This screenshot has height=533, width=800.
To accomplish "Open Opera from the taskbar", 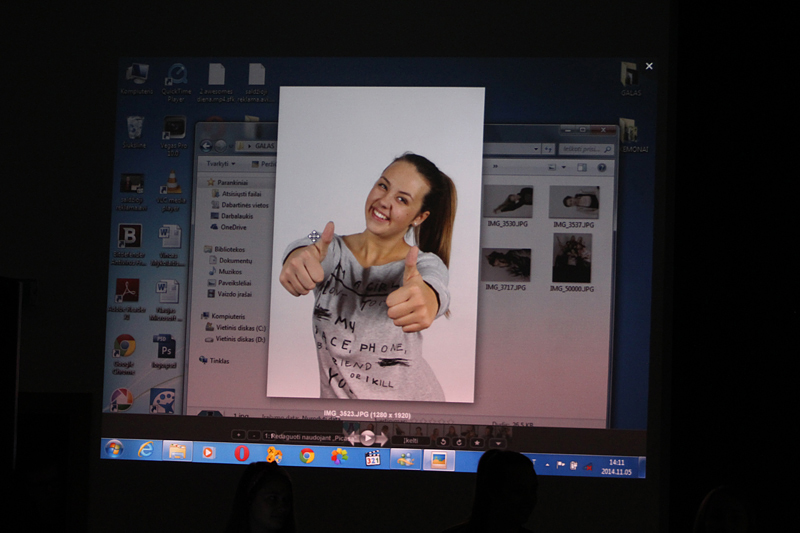I will 241,452.
